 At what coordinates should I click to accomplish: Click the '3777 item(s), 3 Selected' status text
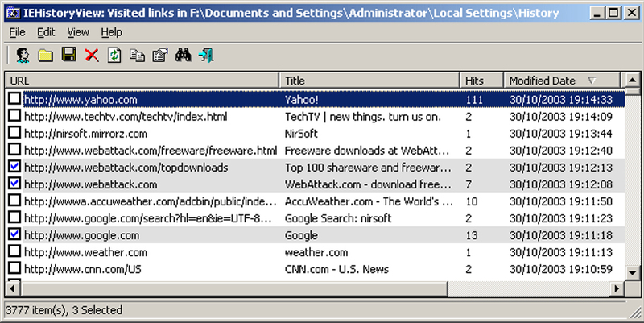(x=64, y=310)
